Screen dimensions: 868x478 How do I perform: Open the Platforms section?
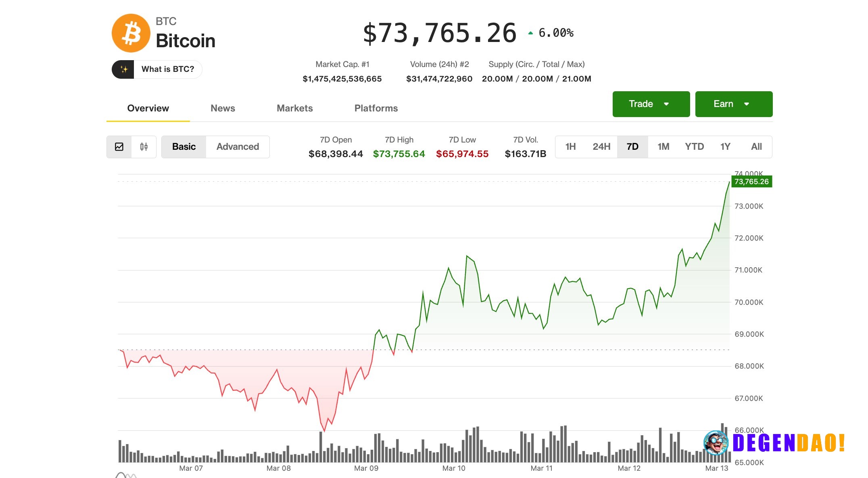pos(376,108)
